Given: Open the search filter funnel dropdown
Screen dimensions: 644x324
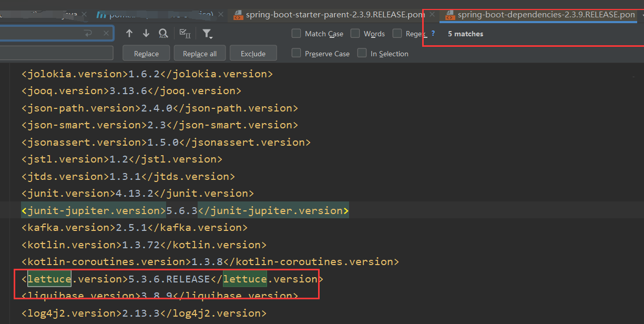Looking at the screenshot, I should coord(207,34).
